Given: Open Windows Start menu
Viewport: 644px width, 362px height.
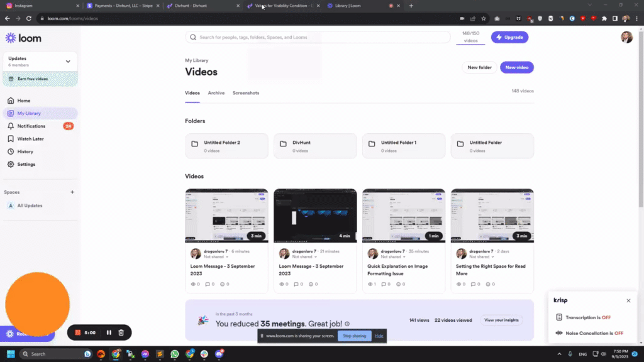Looking at the screenshot, I should pos(11,354).
